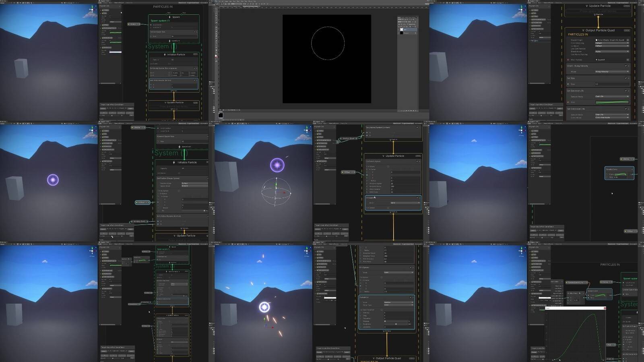Toggle checkbox on the highlighted block below Conform to Sphere
644x362 pixels.
pos(417,198)
